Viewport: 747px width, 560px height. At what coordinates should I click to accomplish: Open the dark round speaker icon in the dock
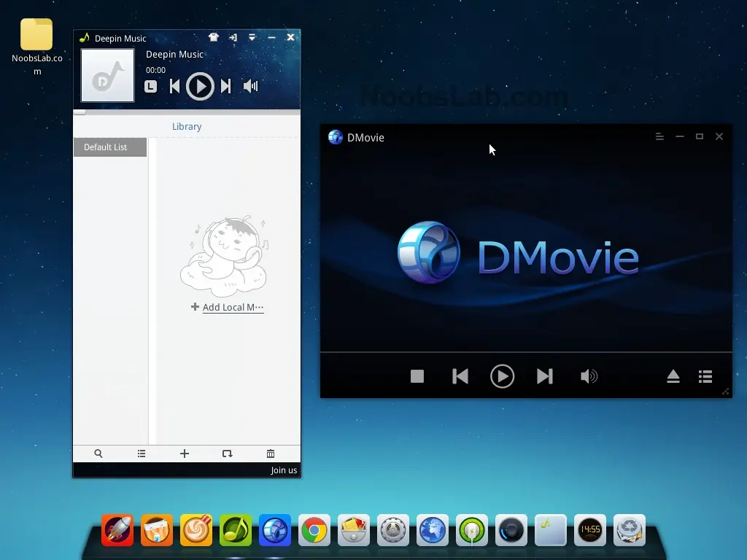[511, 529]
